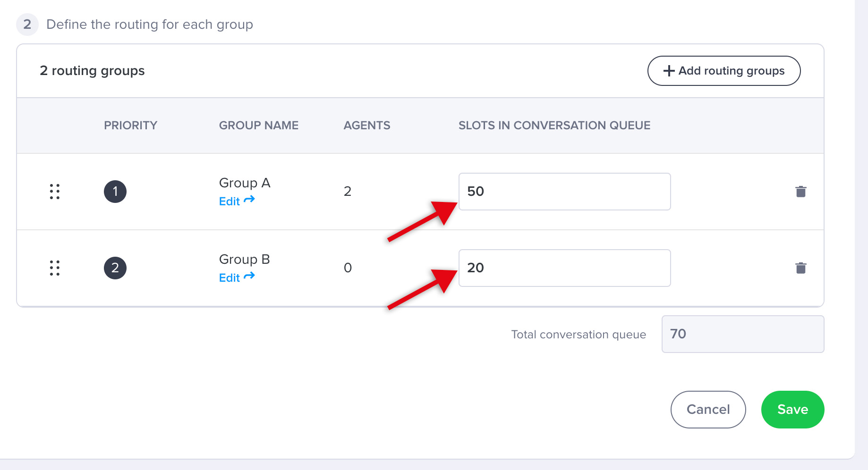The width and height of the screenshot is (868, 470).
Task: Grab the drag handle for Group A
Action: click(55, 192)
